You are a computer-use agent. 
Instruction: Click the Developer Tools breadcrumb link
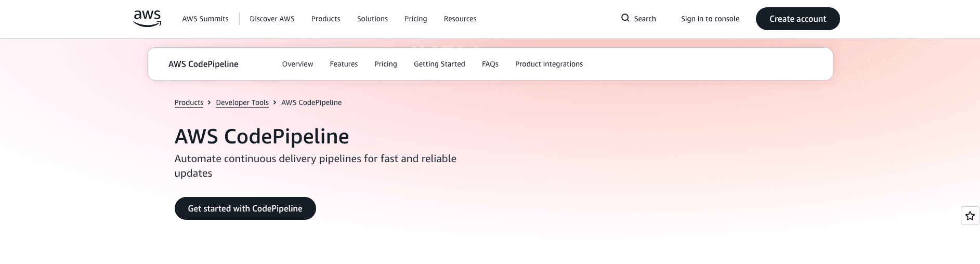pyautogui.click(x=242, y=102)
